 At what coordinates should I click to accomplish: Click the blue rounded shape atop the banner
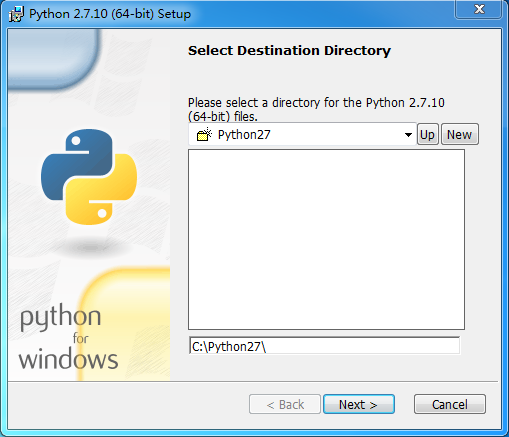(53, 58)
